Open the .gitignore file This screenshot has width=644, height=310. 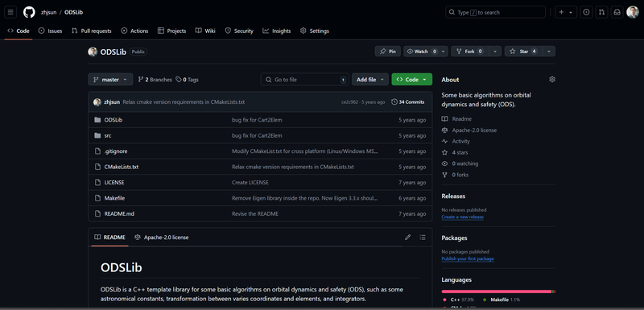[x=116, y=151]
